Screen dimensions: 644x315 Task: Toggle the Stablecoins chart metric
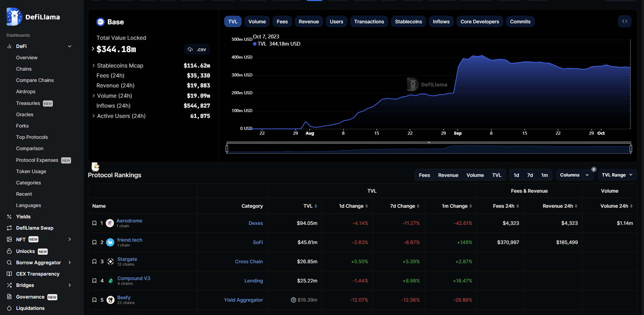point(409,21)
